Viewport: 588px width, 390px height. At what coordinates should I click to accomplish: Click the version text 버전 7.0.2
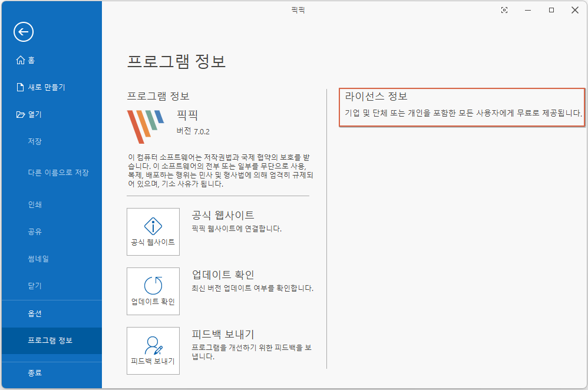pyautogui.click(x=193, y=131)
